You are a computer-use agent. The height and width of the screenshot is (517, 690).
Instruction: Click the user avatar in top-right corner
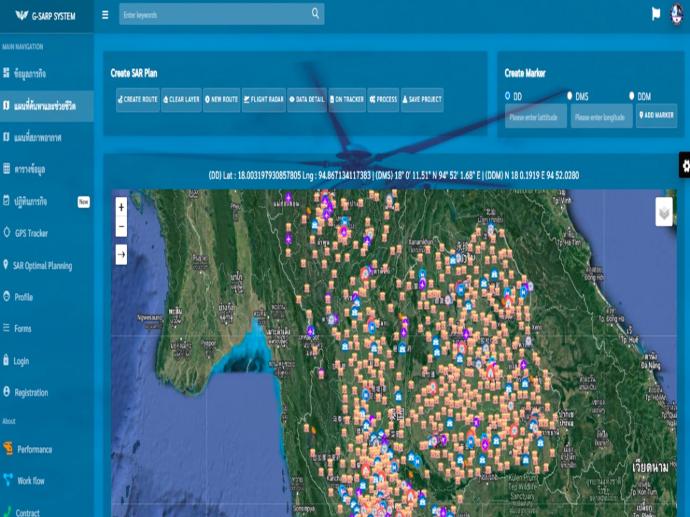click(x=678, y=14)
